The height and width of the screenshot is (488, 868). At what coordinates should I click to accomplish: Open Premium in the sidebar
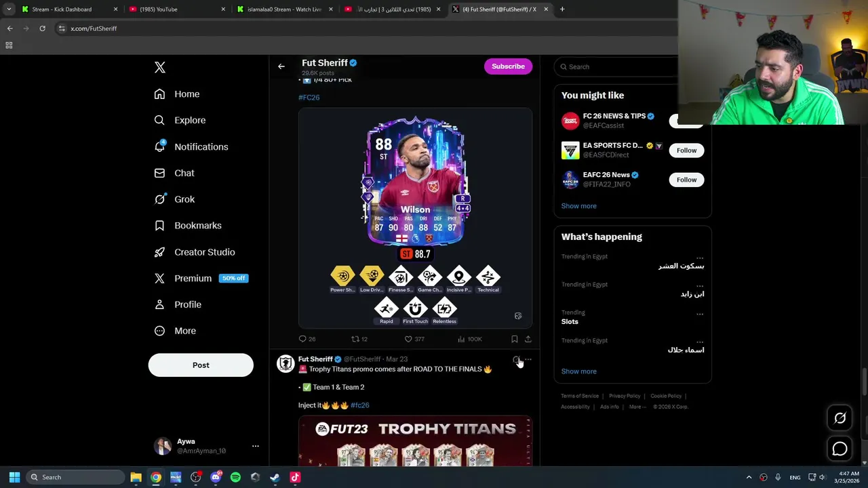click(201, 278)
